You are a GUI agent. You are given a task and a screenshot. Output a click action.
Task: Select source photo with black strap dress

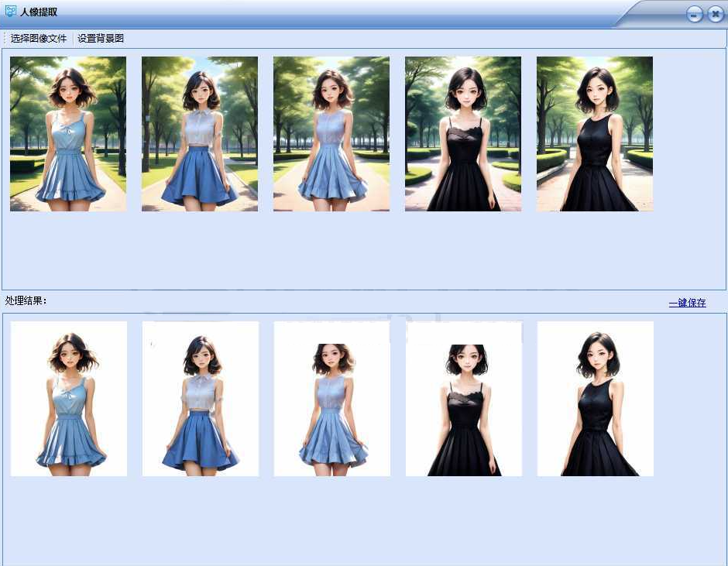coord(463,134)
